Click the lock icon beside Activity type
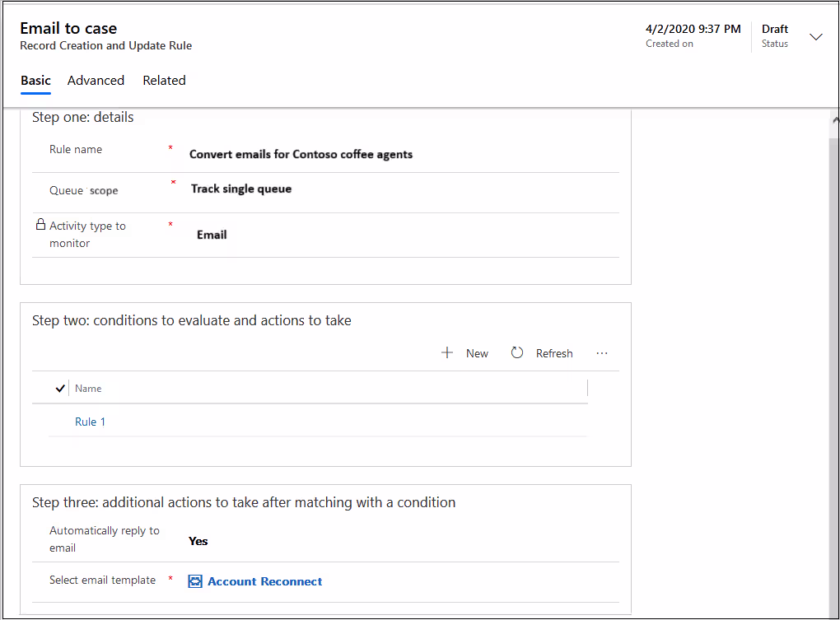Screen dimensions: 840x620 click(40, 224)
